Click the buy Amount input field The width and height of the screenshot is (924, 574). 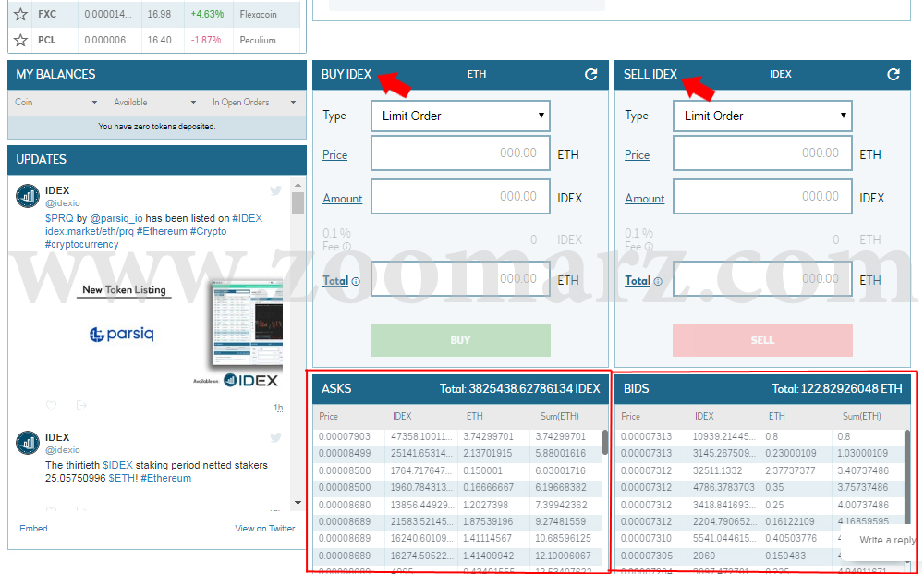460,197
